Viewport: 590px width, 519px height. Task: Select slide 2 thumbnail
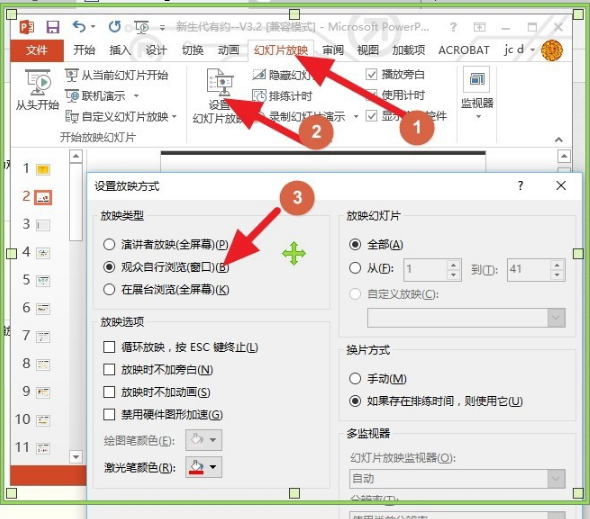43,197
